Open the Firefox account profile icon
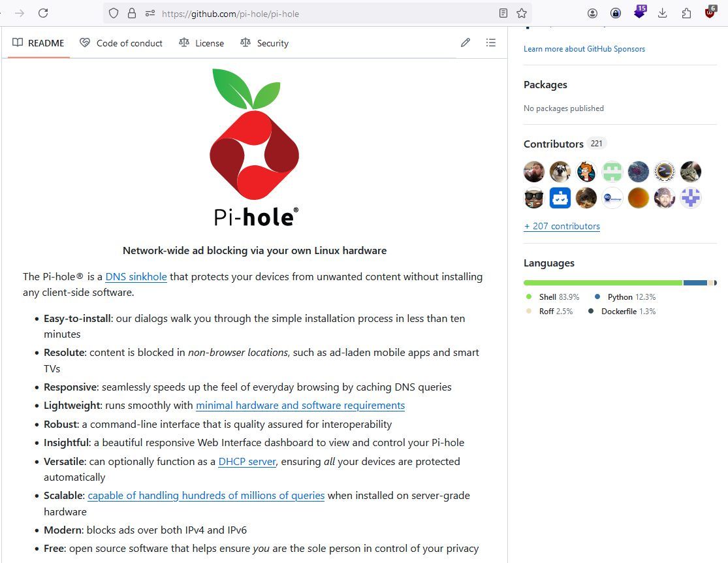The image size is (728, 563). click(592, 13)
